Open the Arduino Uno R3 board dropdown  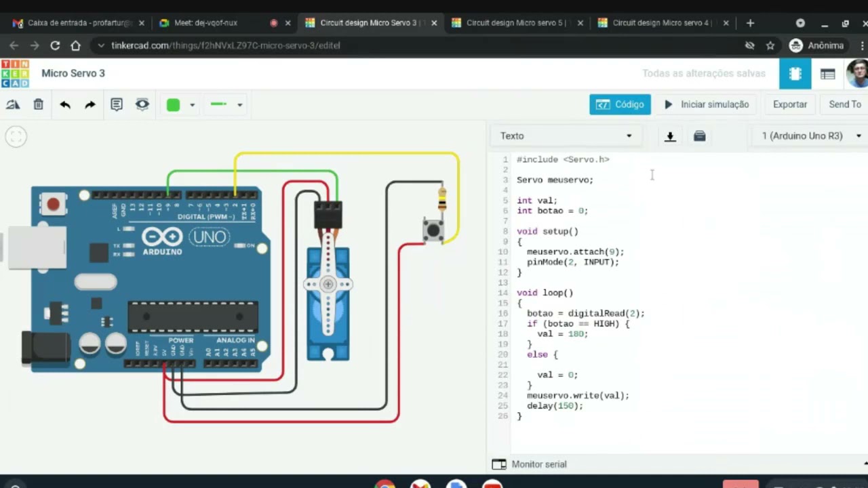811,136
